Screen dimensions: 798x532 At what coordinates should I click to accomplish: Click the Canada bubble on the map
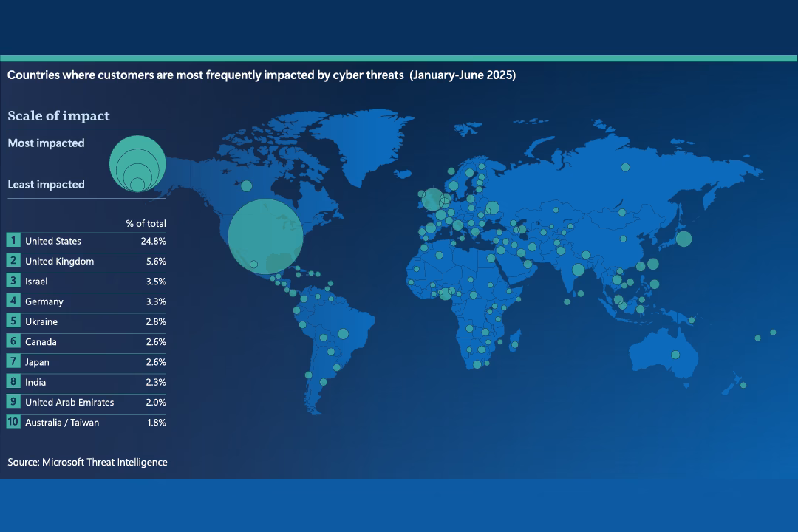click(246, 185)
